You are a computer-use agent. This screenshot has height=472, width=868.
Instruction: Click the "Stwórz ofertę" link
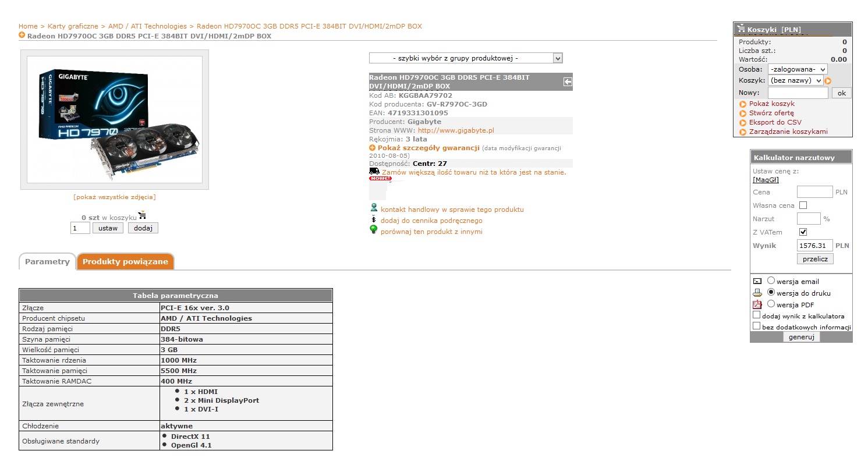(771, 113)
